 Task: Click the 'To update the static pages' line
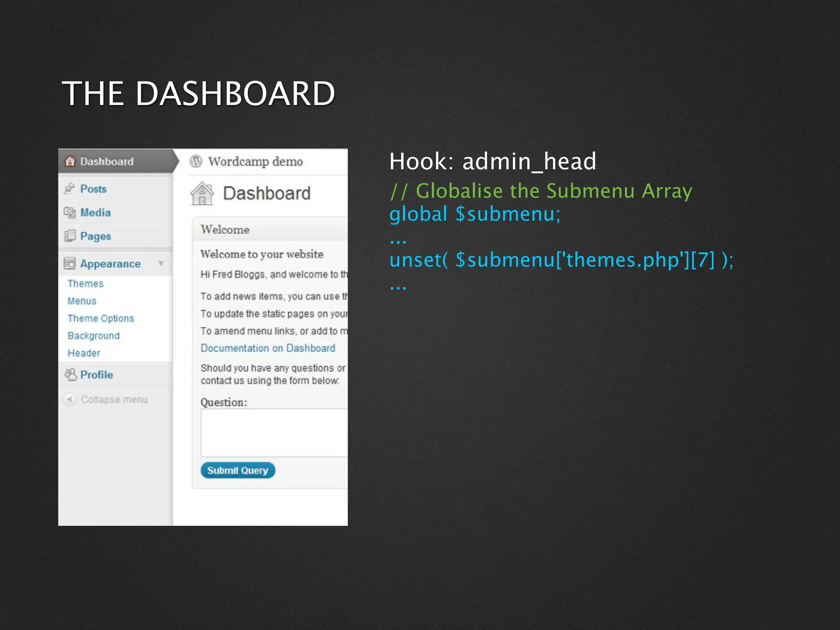pyautogui.click(x=274, y=314)
